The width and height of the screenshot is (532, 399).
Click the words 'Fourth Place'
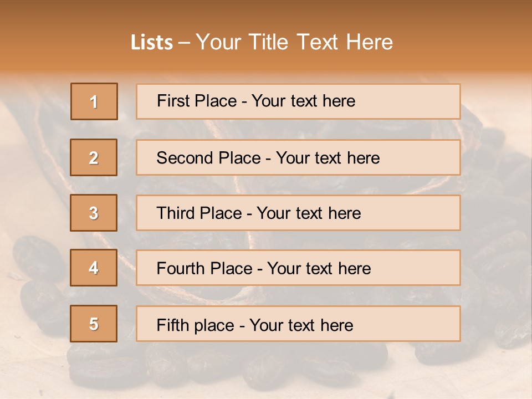click(204, 269)
